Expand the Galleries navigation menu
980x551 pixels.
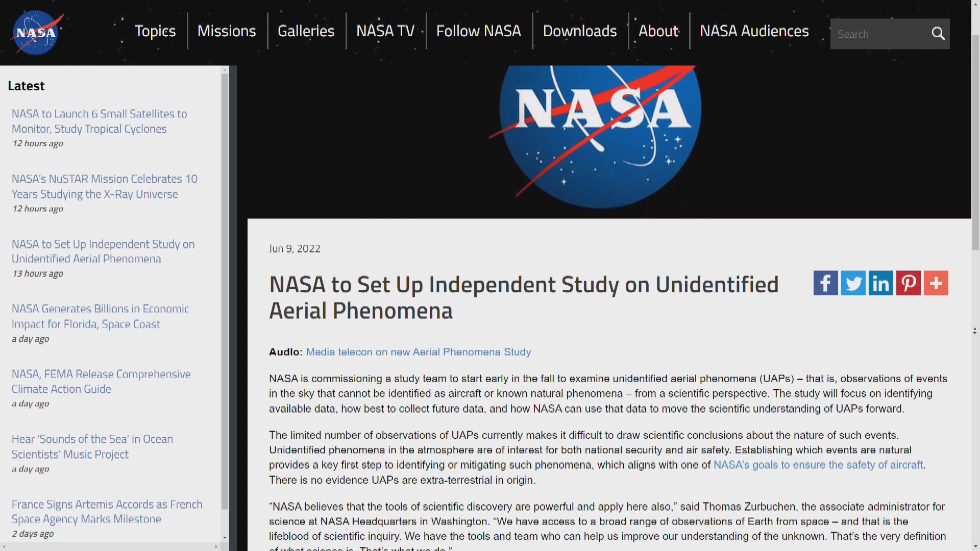pyautogui.click(x=306, y=31)
